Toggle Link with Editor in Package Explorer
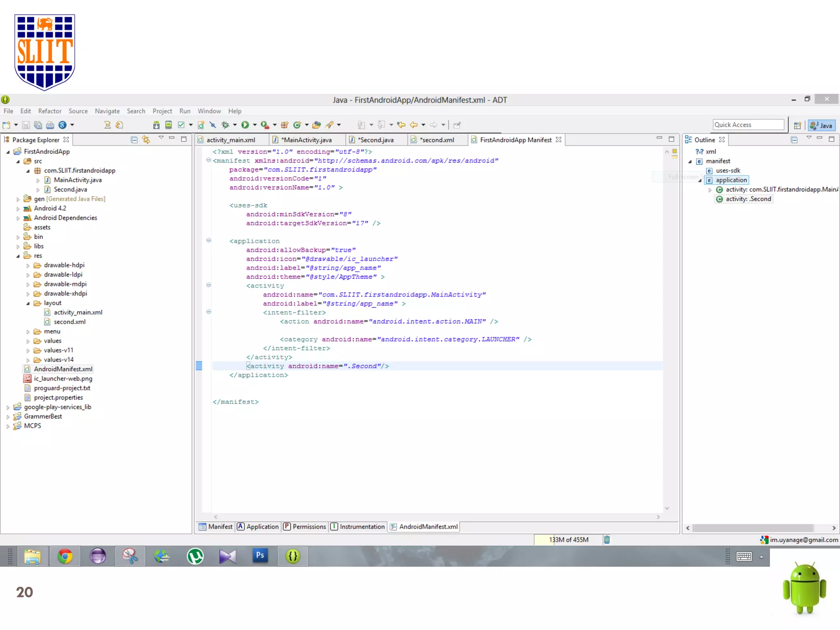Screen dimensions: 840x630 point(146,139)
